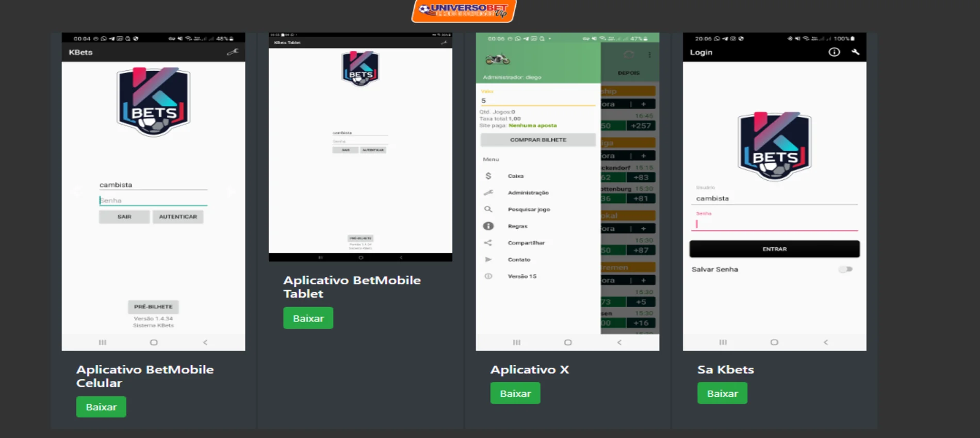Click +87 odds button in Aplicativo X
The height and width of the screenshot is (438, 980).
(x=641, y=250)
